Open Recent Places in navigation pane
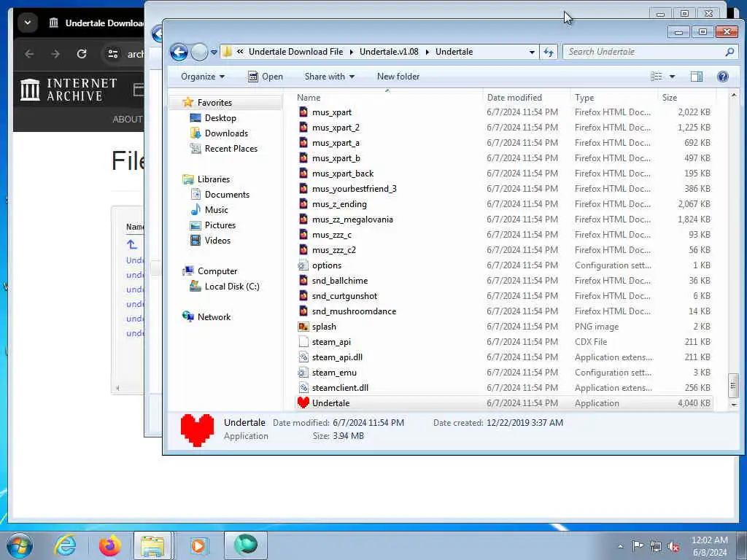The width and height of the screenshot is (747, 560). click(231, 149)
